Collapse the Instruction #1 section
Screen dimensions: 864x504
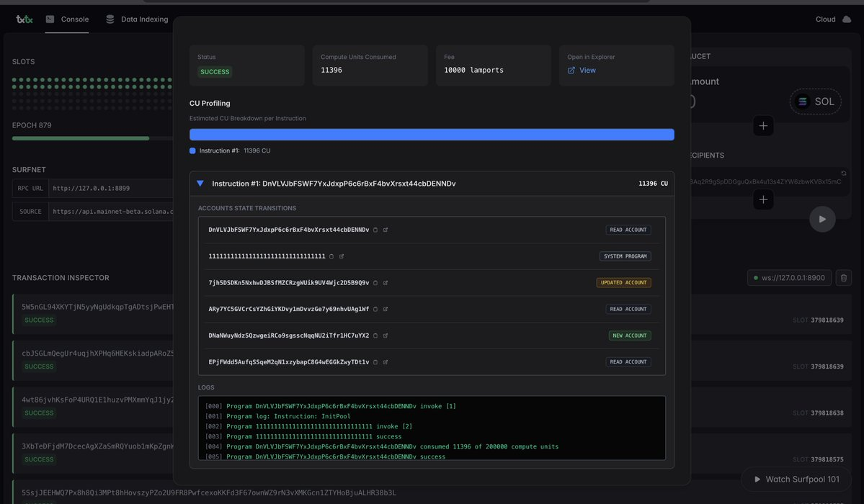(x=200, y=183)
